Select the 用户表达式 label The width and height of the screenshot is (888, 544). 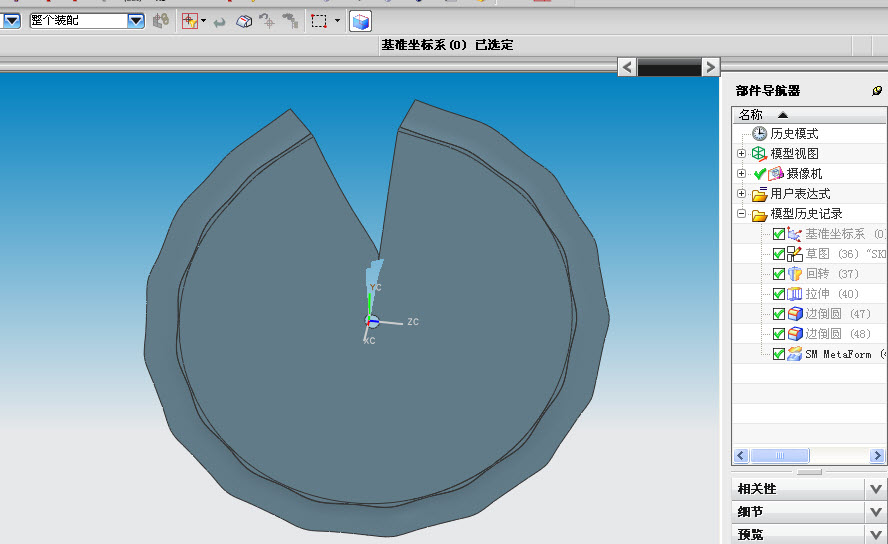800,194
